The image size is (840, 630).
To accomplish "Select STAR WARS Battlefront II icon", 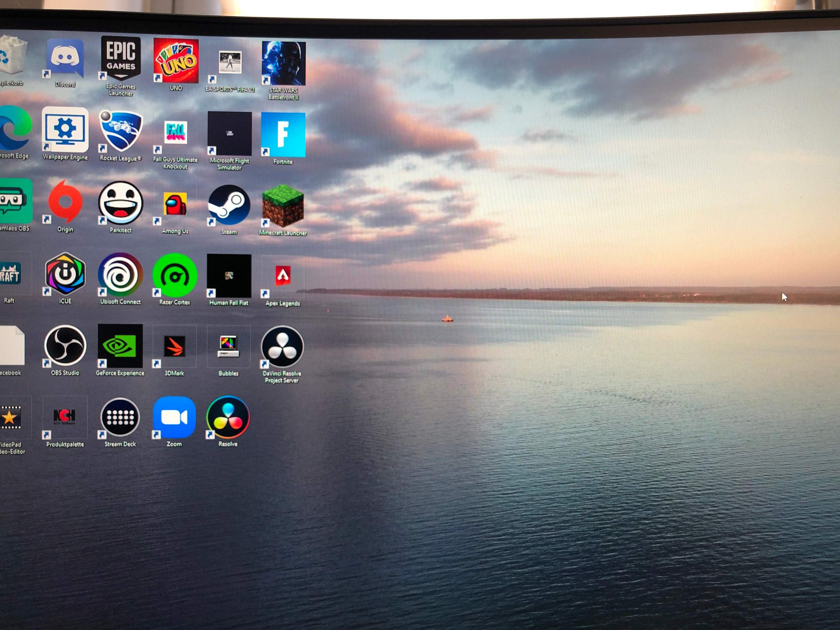I will tap(283, 63).
